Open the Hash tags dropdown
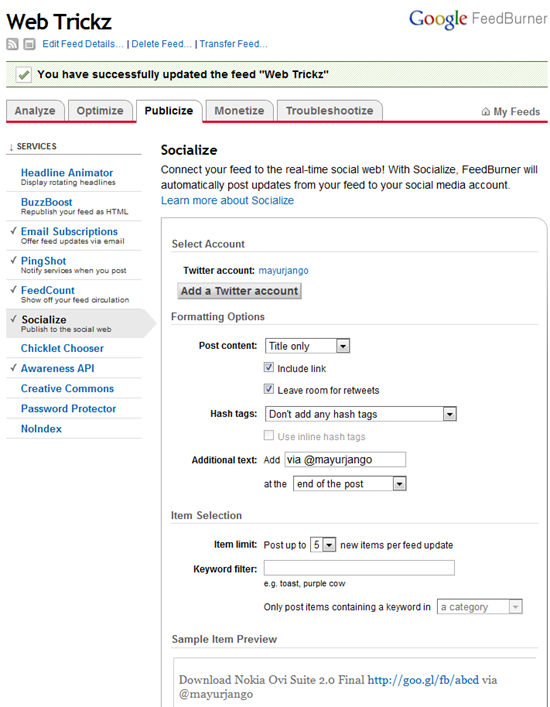The width and height of the screenshot is (550, 707). pos(361,414)
